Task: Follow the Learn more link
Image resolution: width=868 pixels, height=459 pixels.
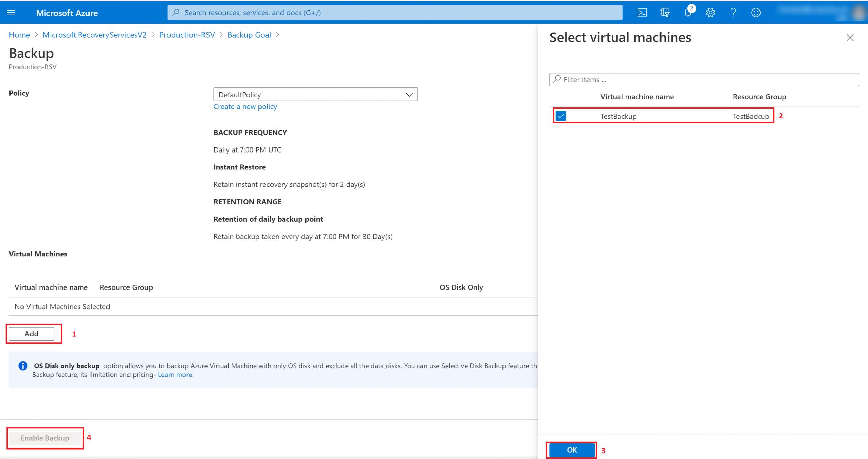Action: [x=175, y=375]
